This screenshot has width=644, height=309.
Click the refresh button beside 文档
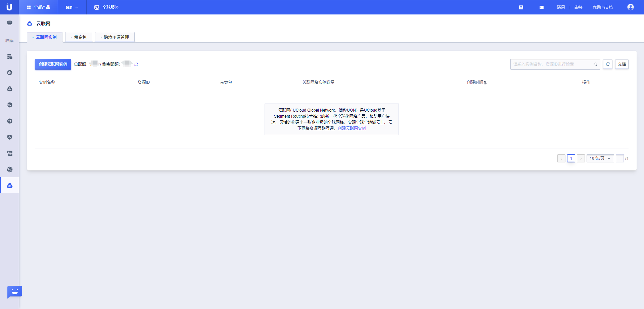tap(607, 64)
